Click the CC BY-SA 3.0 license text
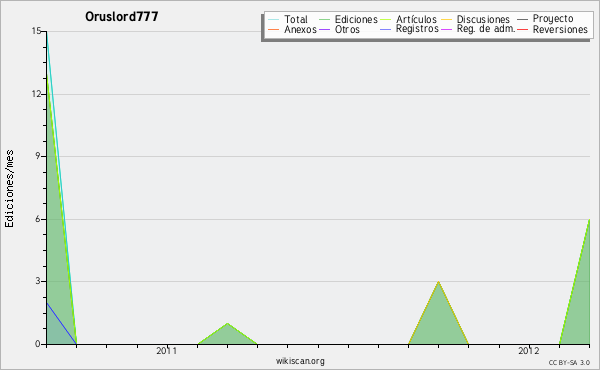The width and height of the screenshot is (600, 370). tap(569, 362)
